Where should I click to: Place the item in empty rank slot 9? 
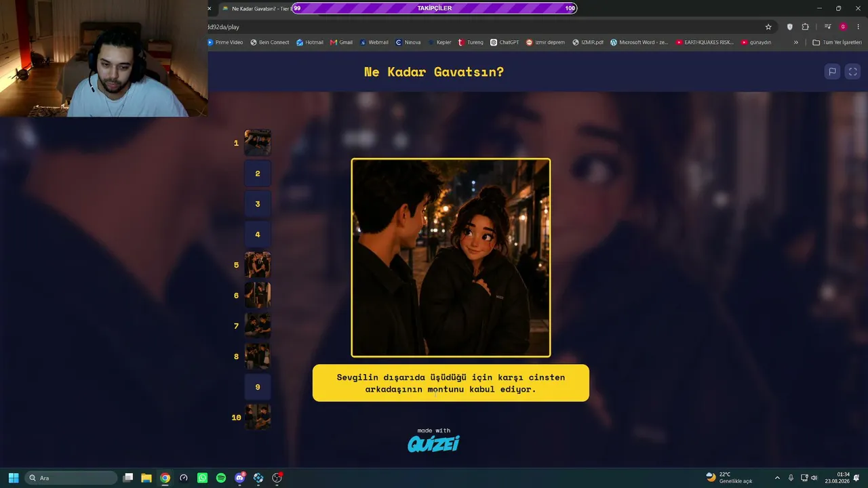pos(258,387)
